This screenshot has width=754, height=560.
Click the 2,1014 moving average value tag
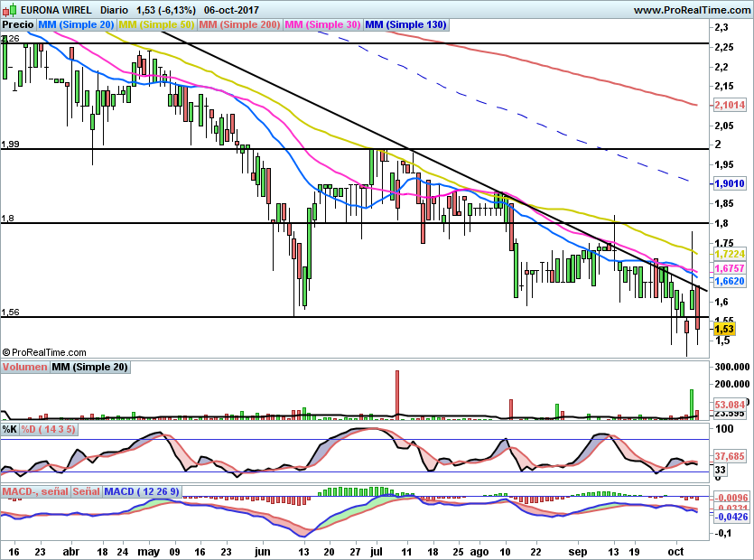pos(730,105)
